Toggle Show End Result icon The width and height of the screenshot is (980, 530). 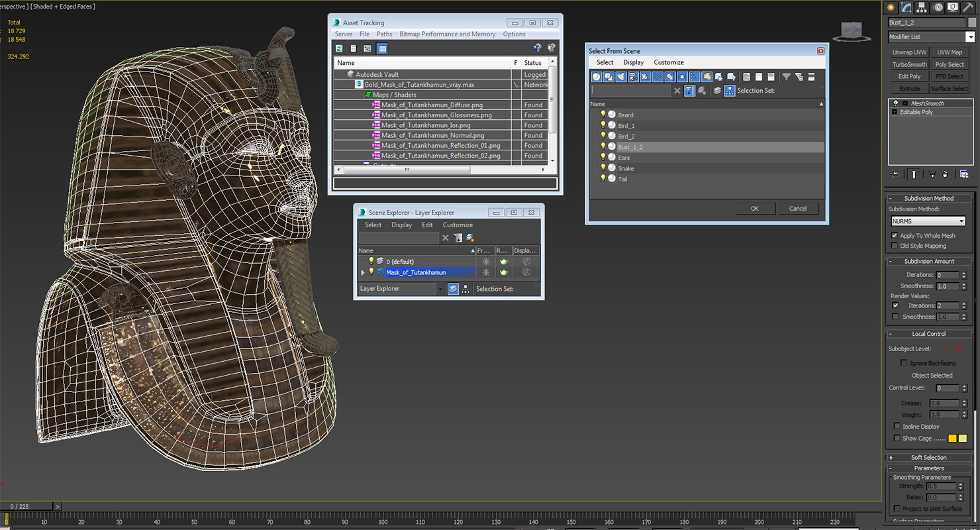(x=914, y=174)
